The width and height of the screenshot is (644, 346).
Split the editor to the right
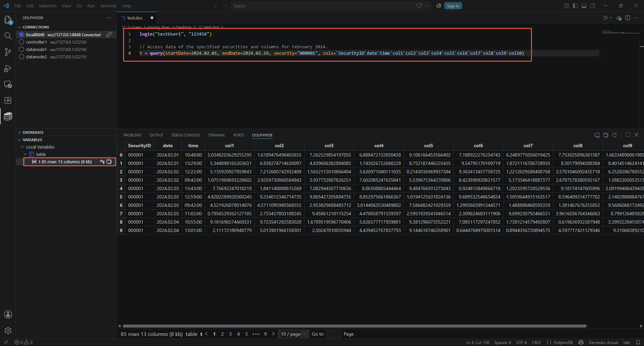click(x=628, y=18)
